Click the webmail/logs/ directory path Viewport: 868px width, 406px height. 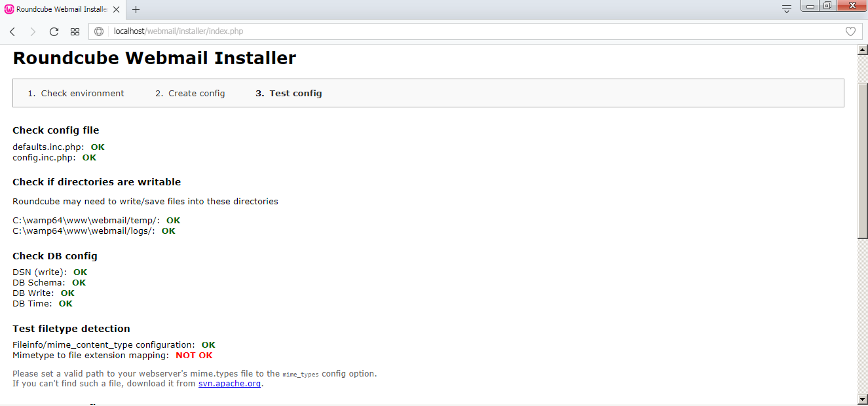84,231
